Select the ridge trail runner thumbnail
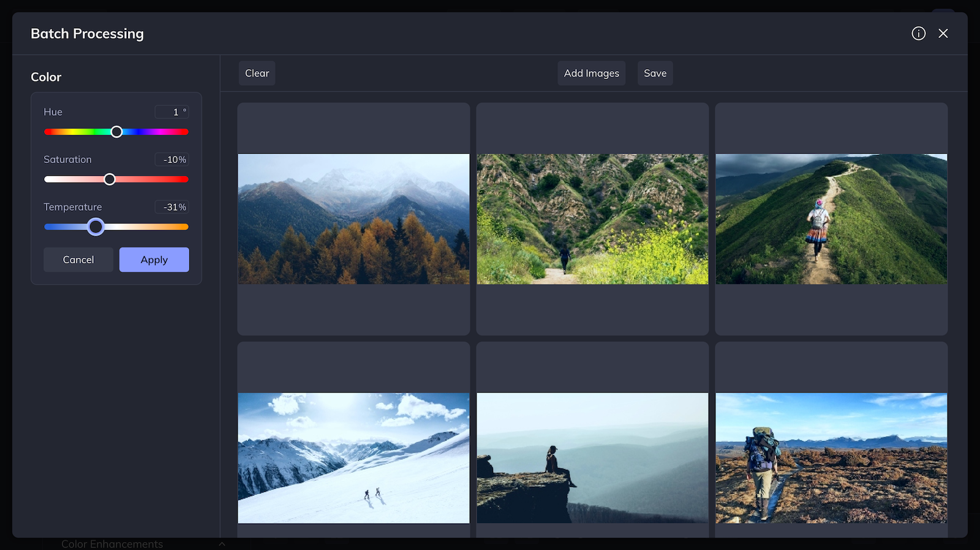 coord(832,219)
